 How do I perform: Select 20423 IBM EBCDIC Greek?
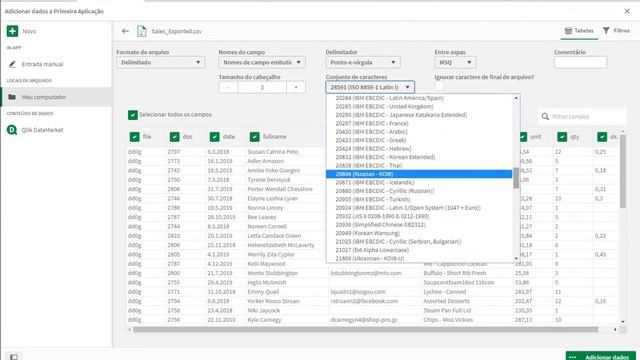point(419,140)
